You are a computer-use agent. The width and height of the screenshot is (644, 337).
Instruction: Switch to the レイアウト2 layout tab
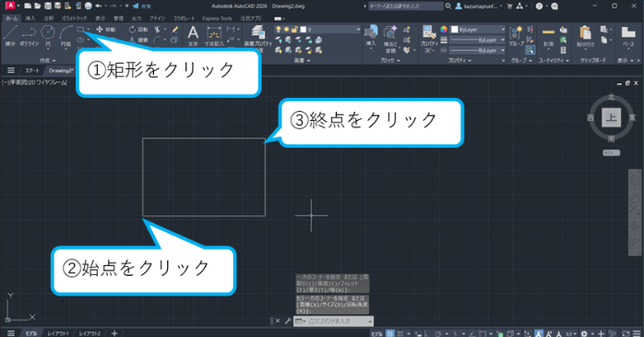pos(89,333)
